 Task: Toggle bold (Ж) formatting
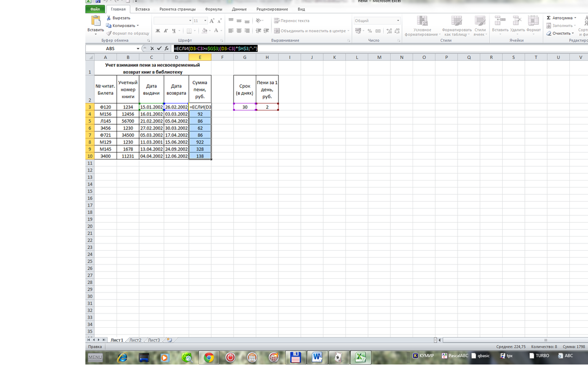[158, 30]
